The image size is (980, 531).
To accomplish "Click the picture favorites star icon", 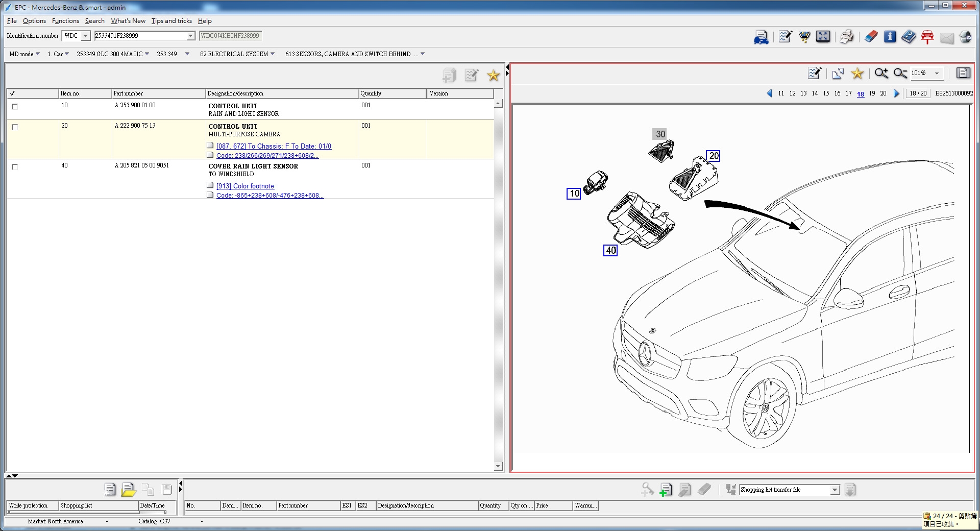I will point(857,73).
